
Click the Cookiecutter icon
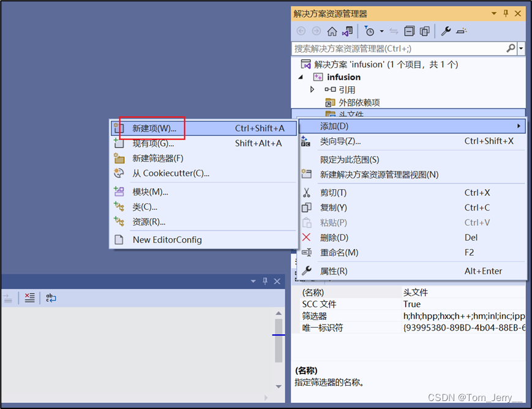119,173
